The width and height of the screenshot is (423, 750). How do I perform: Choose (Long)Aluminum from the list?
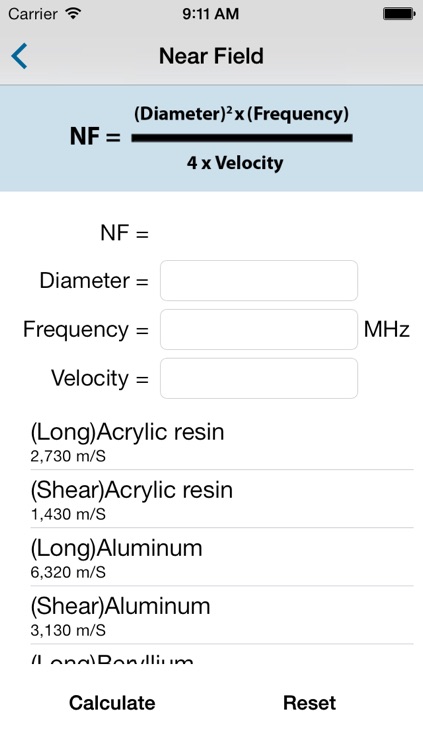coord(222,557)
